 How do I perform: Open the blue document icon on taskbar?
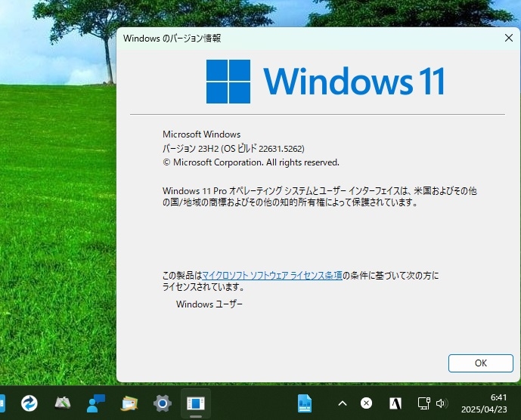click(305, 403)
